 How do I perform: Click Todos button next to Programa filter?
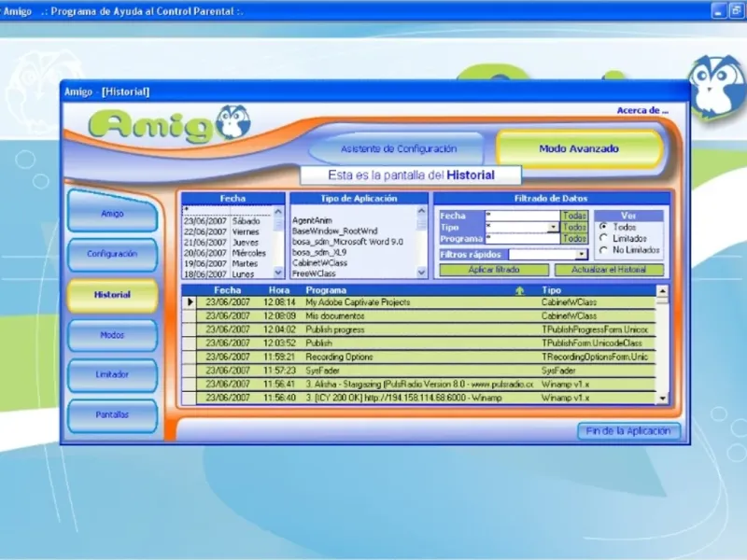click(x=574, y=239)
